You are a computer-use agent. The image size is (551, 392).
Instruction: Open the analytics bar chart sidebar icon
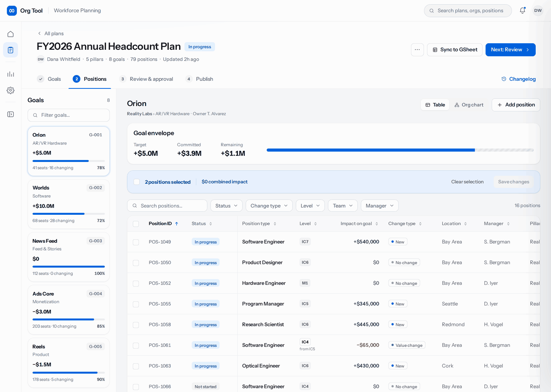(11, 74)
